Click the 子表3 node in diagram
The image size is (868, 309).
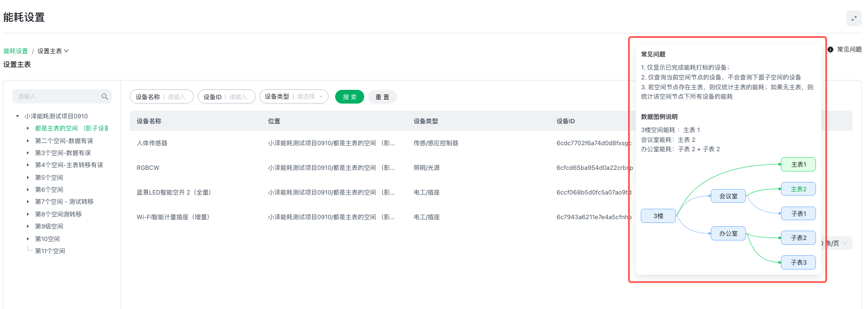[798, 262]
